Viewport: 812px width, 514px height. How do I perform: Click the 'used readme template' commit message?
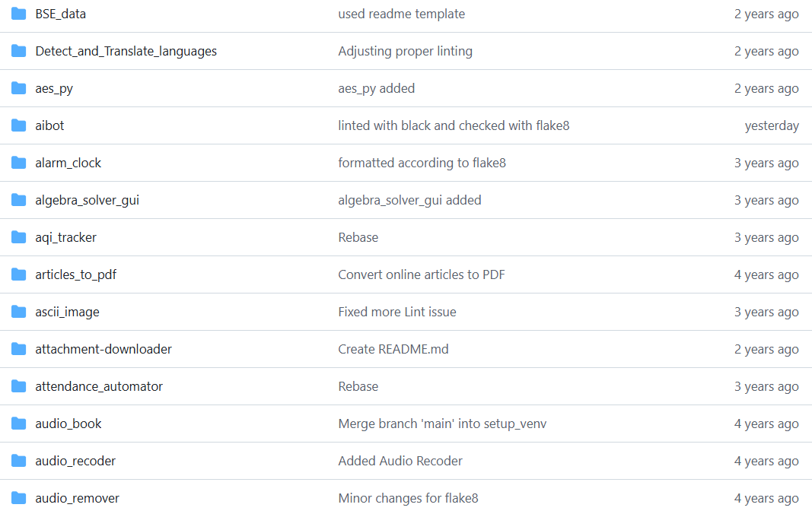click(x=401, y=14)
